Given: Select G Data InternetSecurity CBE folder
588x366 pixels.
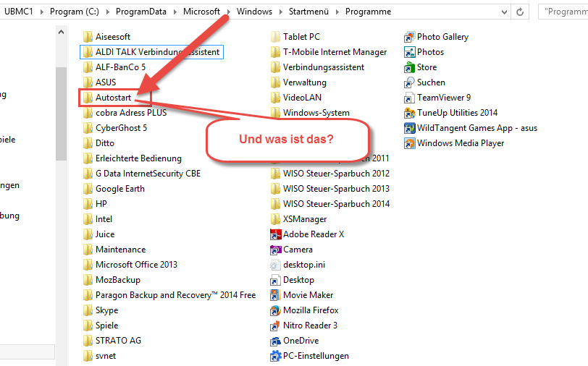Looking at the screenshot, I should click(142, 174).
